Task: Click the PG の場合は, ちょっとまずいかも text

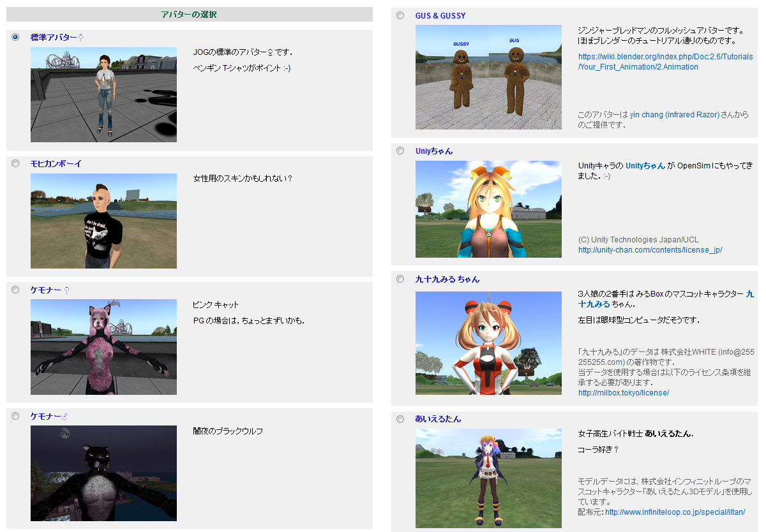Action: [x=248, y=321]
